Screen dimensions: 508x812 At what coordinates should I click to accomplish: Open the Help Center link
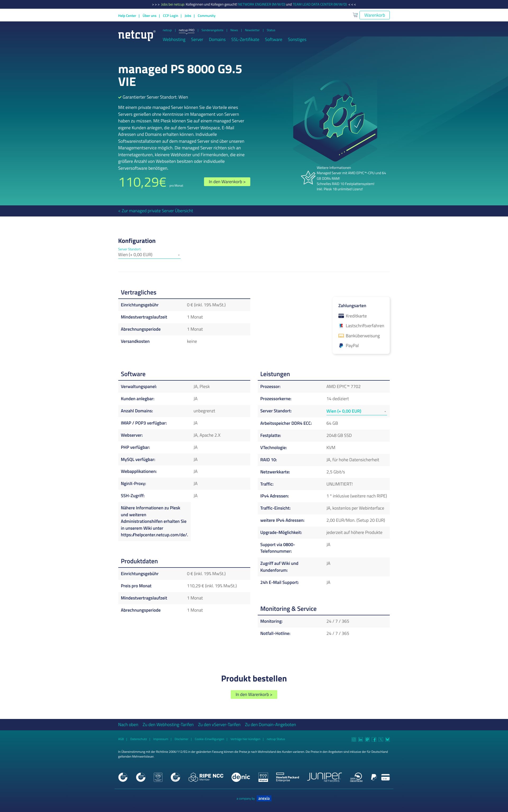[127, 16]
